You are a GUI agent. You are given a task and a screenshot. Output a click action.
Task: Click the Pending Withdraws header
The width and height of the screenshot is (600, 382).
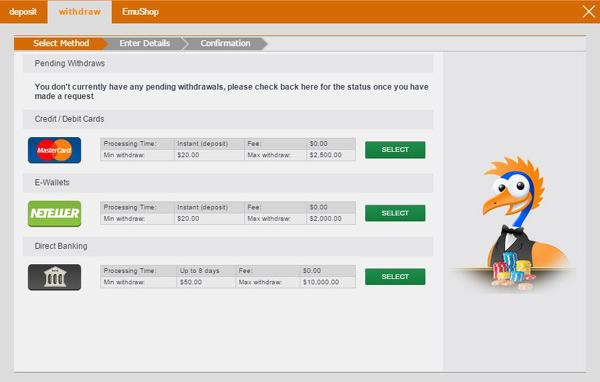coord(228,64)
